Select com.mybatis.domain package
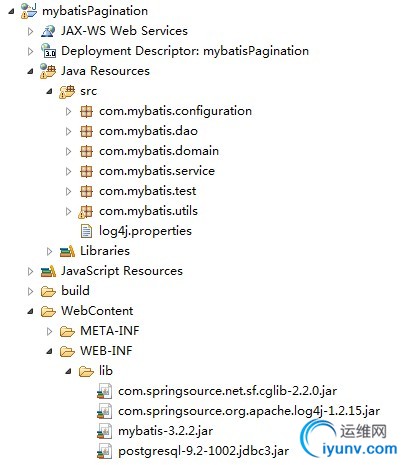 [159, 151]
